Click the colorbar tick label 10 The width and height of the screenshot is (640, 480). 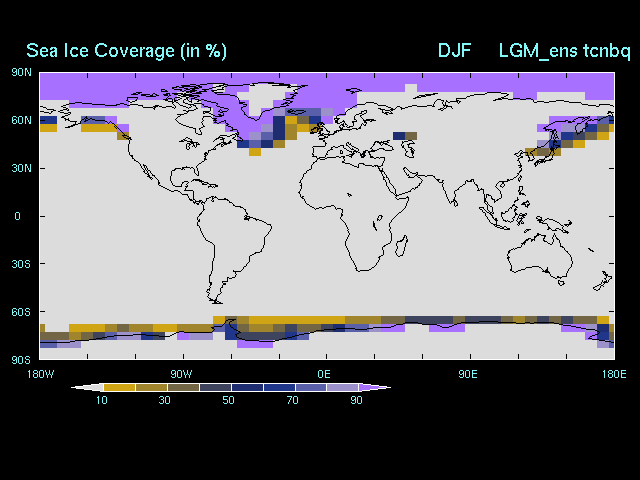(x=101, y=400)
